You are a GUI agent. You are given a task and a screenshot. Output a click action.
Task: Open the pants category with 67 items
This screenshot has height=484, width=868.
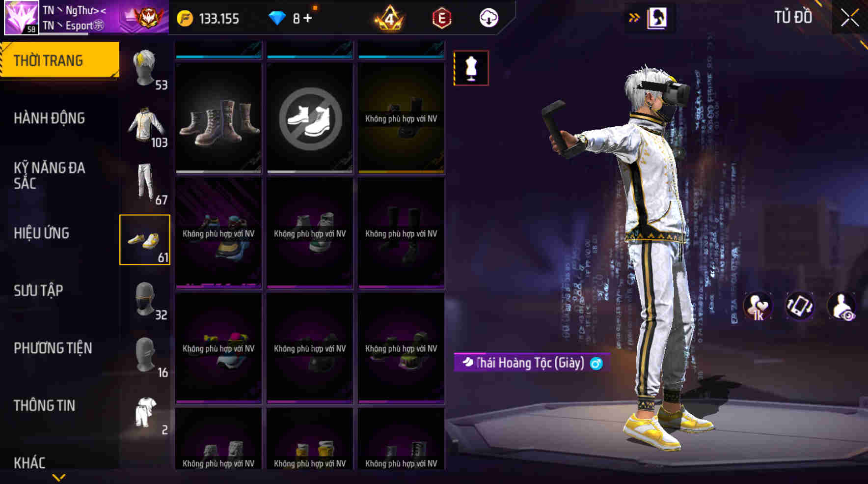(145, 183)
